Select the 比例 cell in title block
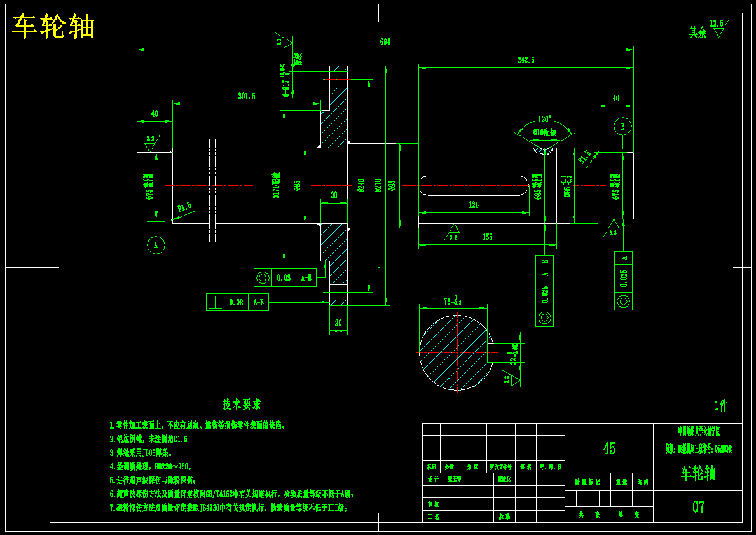 coord(643,482)
